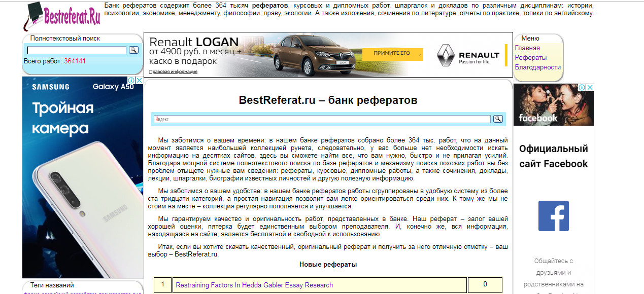
Task: Click the Facebook ad photo of two women
Action: 553,104
